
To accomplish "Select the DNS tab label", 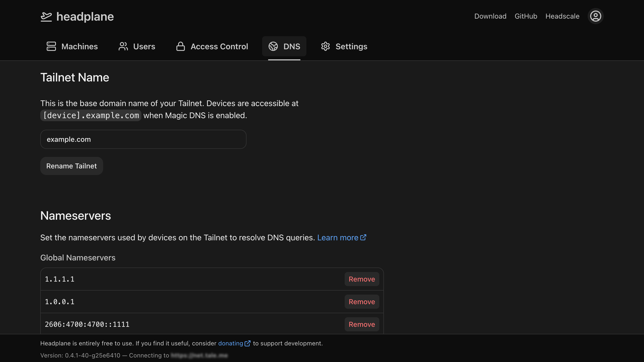I will point(292,47).
